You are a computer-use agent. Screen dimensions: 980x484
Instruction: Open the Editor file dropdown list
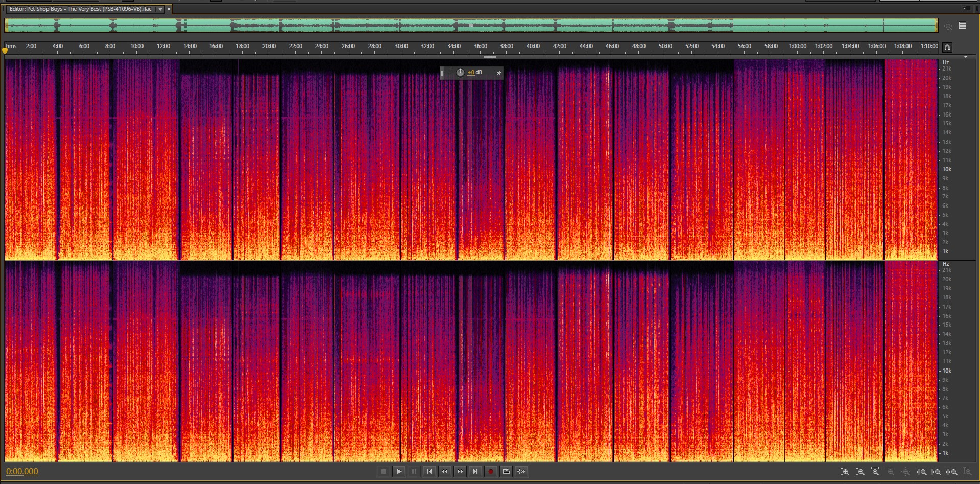point(160,9)
